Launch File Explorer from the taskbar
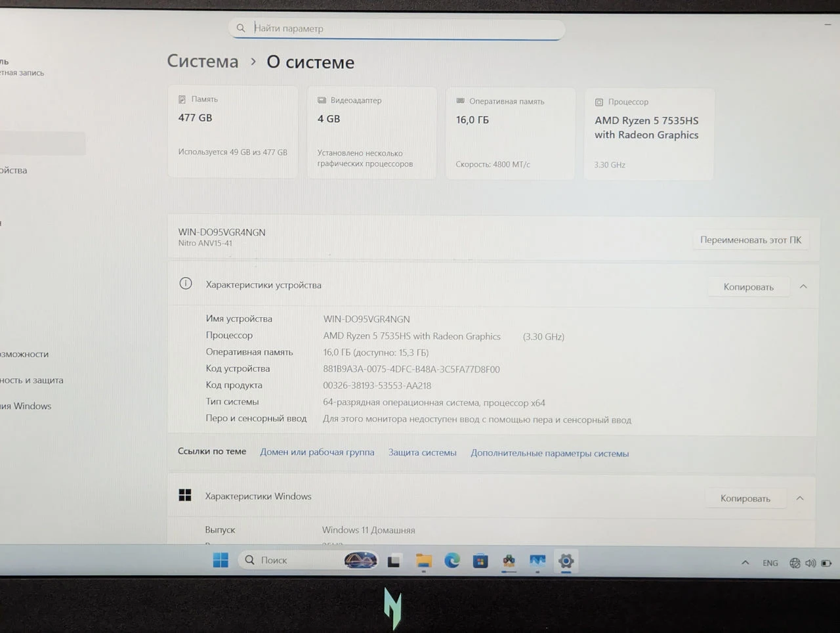The height and width of the screenshot is (633, 840). pos(424,561)
